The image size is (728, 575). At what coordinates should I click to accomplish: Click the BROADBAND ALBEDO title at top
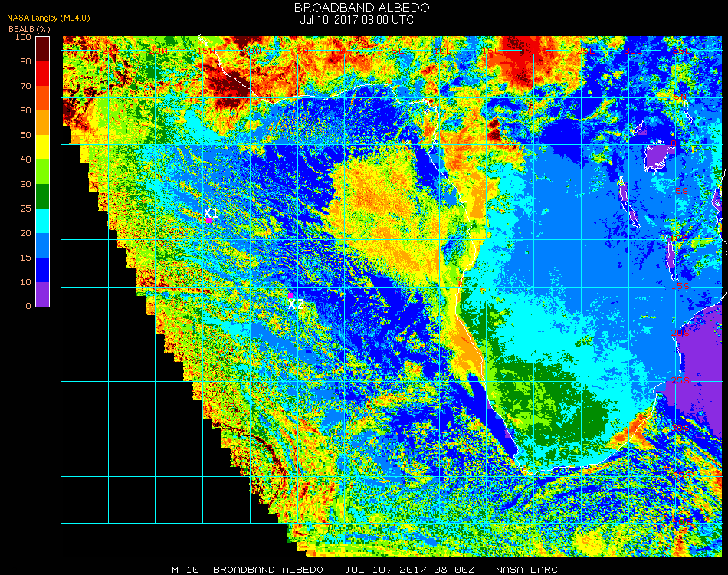click(362, 8)
